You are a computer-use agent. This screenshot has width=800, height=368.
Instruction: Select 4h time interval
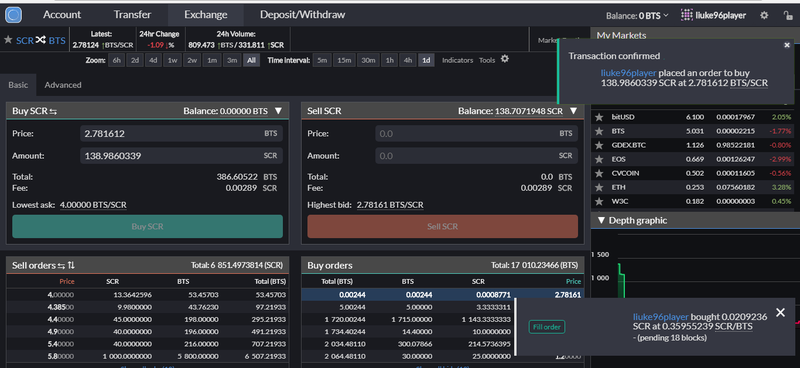(408, 60)
